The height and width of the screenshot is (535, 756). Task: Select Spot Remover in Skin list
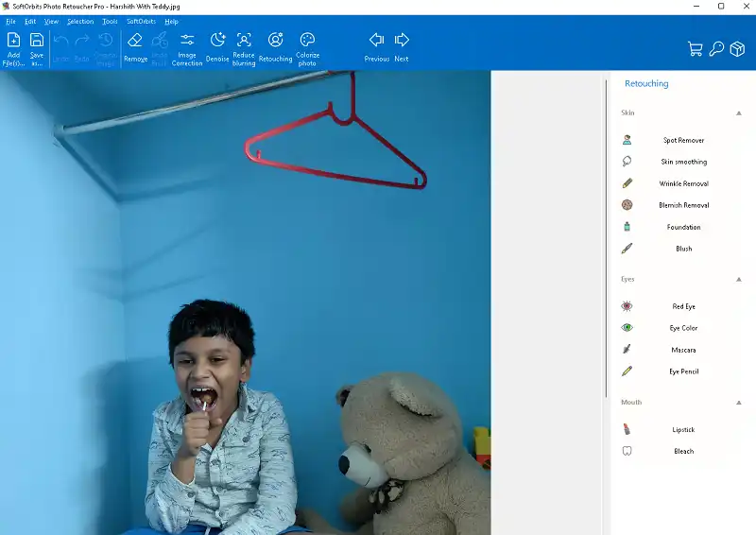[x=682, y=140]
